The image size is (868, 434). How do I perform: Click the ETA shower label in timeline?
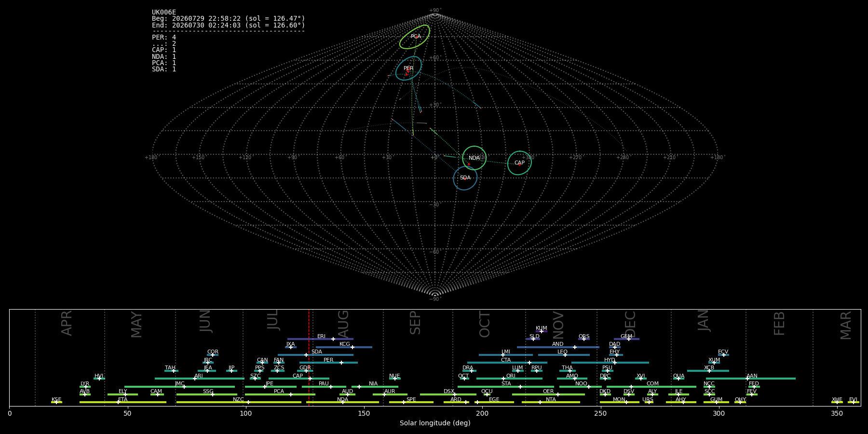click(x=123, y=400)
